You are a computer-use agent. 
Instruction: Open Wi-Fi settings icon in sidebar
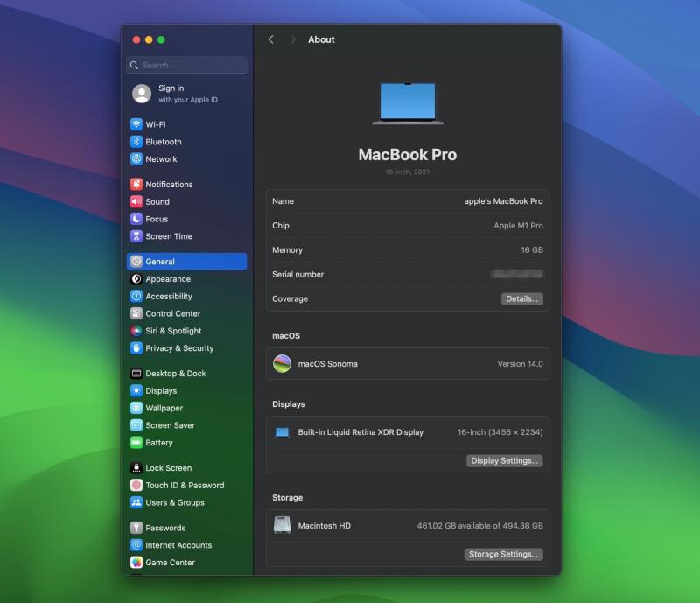click(136, 124)
